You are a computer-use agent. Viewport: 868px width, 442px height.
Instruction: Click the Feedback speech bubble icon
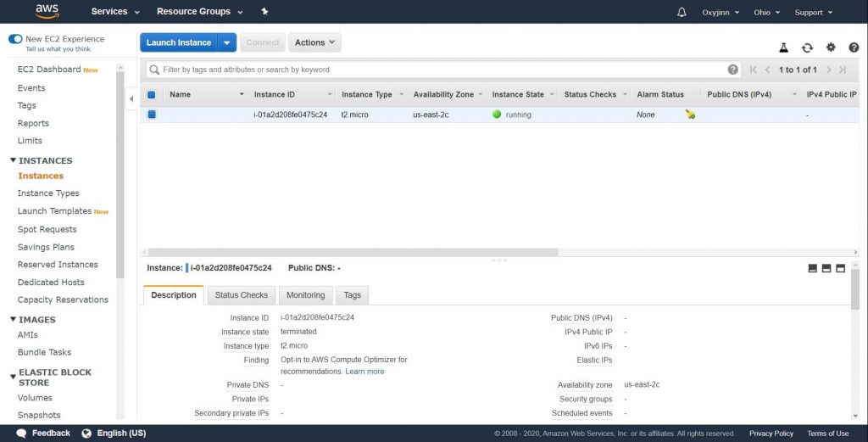tap(21, 434)
